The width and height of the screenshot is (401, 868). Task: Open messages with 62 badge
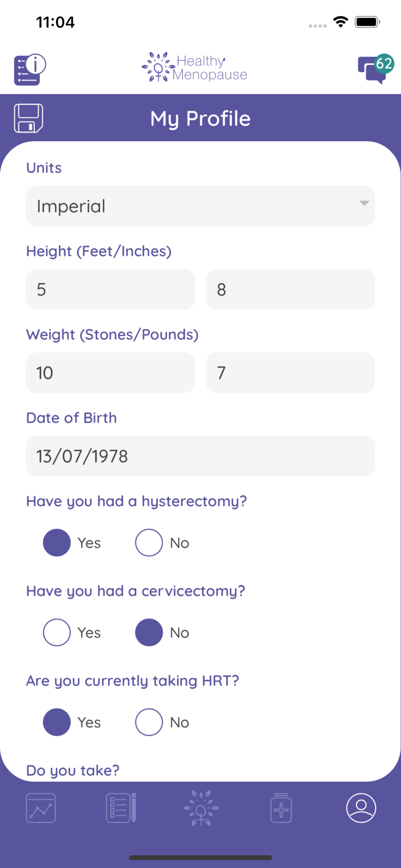coord(374,69)
